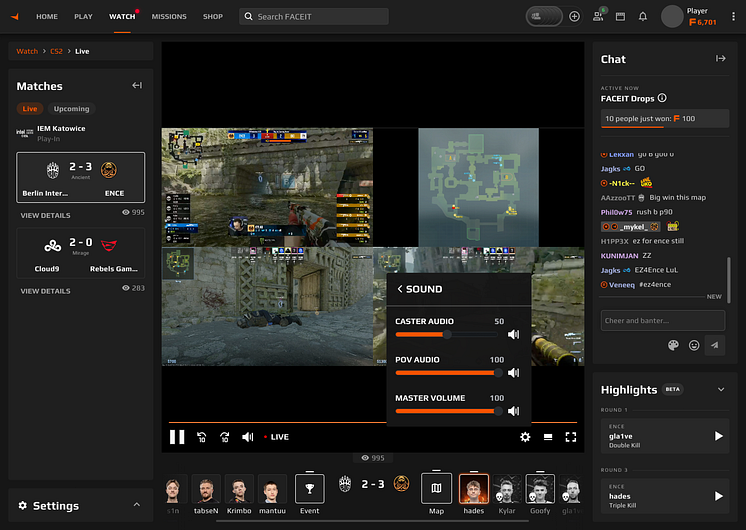Collapse the Highlights panel
The image size is (746, 530).
(721, 390)
